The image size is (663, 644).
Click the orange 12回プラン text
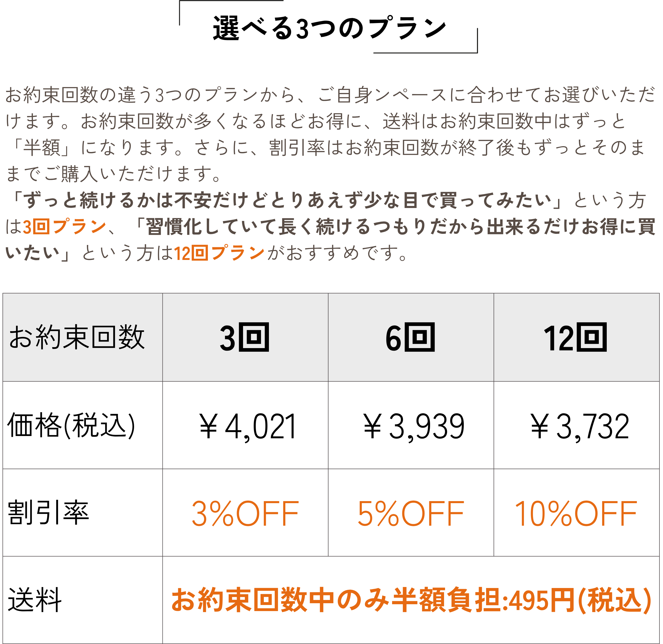219,253
